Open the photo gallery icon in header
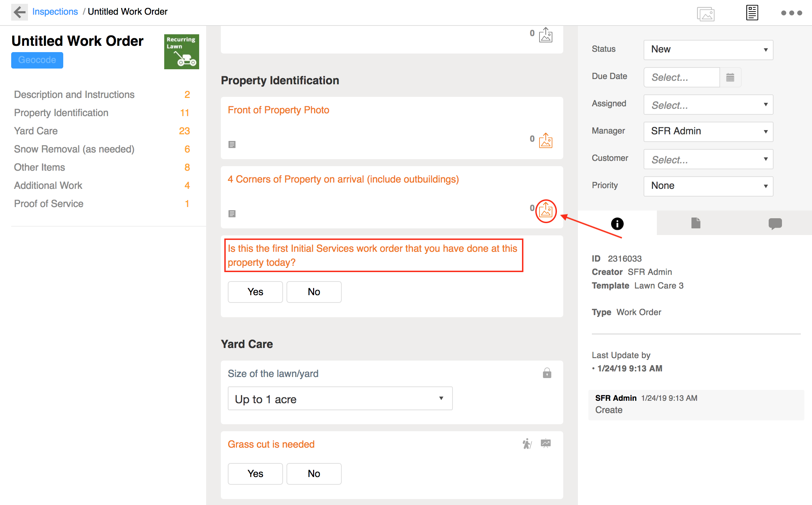The width and height of the screenshot is (812, 505). (x=705, y=14)
